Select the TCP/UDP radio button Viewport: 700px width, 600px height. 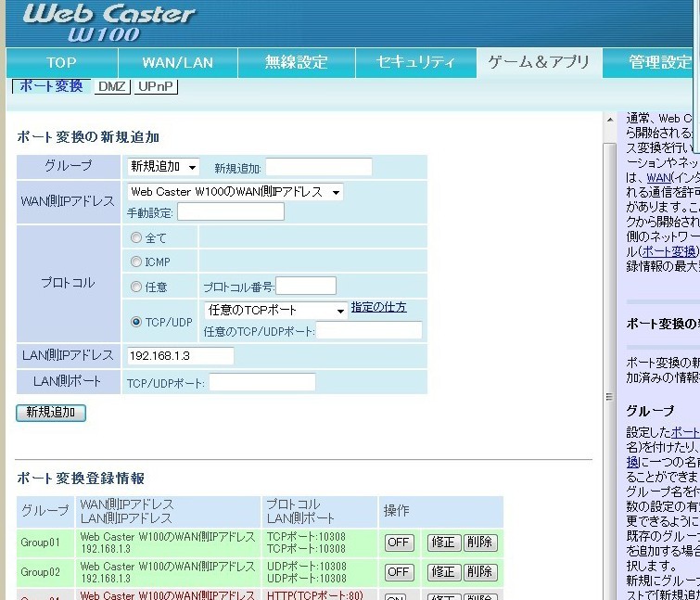coord(136,322)
